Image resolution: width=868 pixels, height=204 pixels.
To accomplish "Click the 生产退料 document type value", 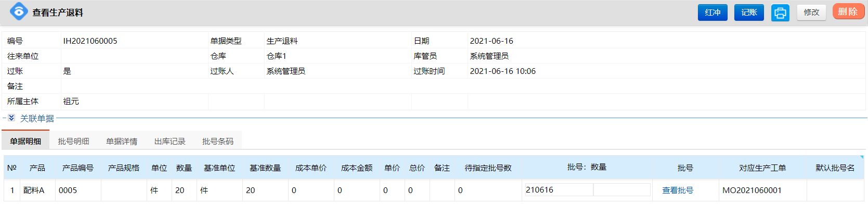I will (282, 41).
